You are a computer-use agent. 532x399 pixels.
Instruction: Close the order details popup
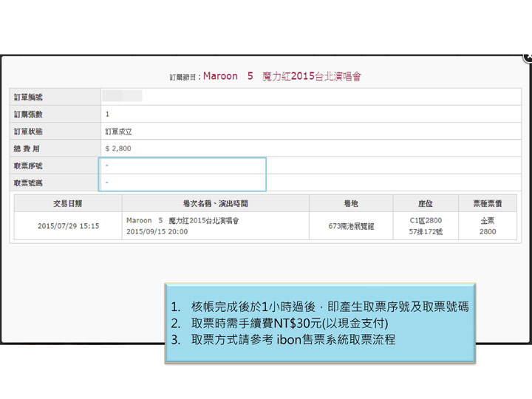528,57
